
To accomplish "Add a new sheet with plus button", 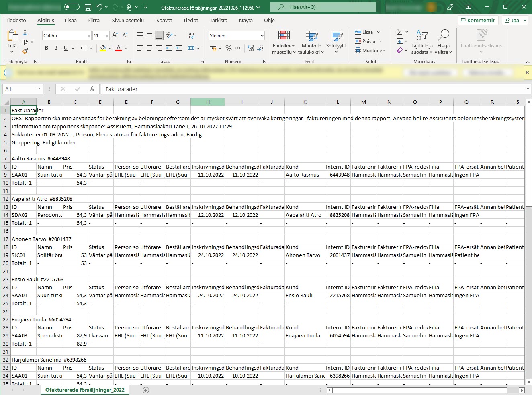I will click(146, 390).
